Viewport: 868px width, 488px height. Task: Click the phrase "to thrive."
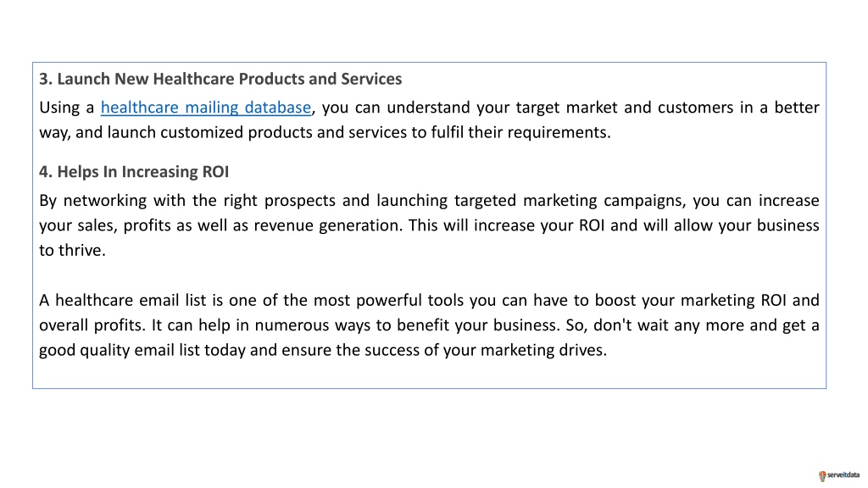point(72,250)
